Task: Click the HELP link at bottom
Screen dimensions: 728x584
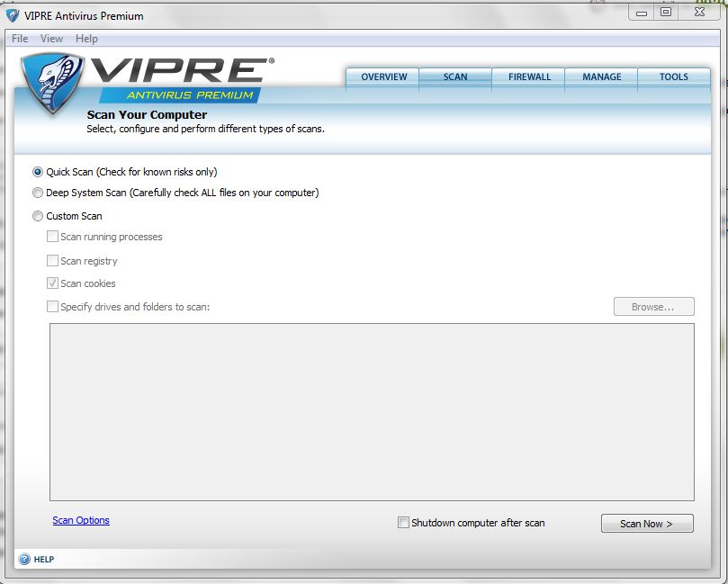Action: tap(43, 560)
